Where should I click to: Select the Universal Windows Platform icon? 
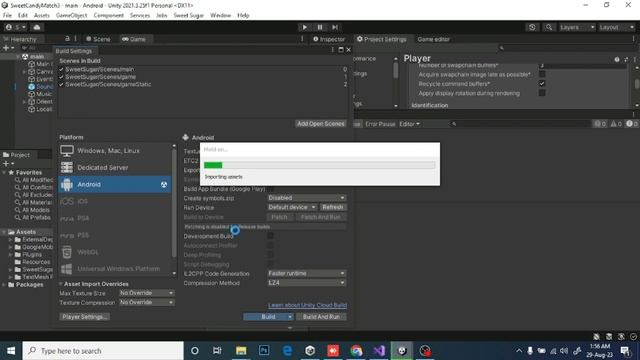click(67, 269)
